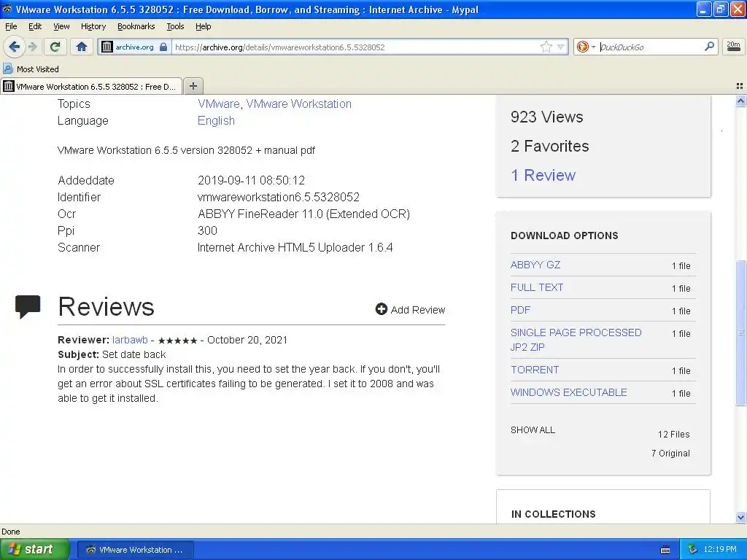This screenshot has height=560, width=747.
Task: Bookmark this page with the star icon
Action: pyautogui.click(x=546, y=47)
